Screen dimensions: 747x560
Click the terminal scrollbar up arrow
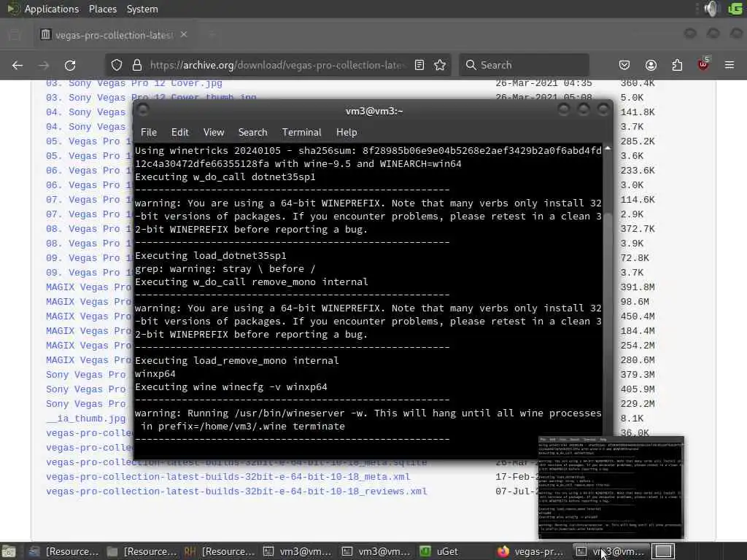(608, 149)
